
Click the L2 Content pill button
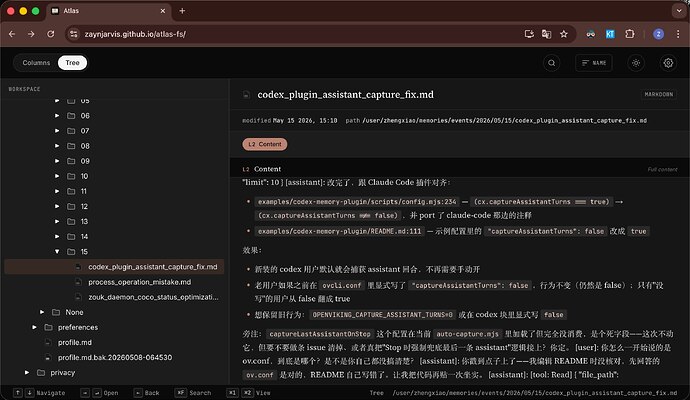[x=265, y=144]
